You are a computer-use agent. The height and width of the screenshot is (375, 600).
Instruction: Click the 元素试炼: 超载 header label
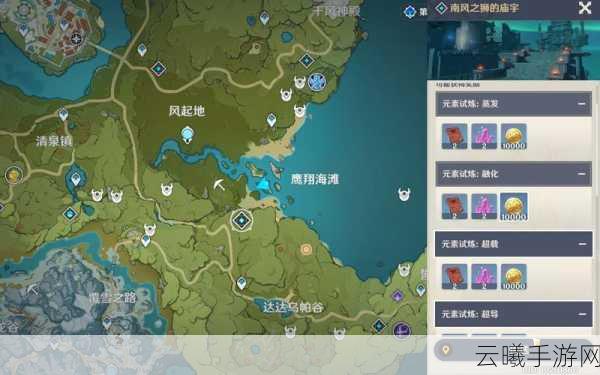[470, 244]
